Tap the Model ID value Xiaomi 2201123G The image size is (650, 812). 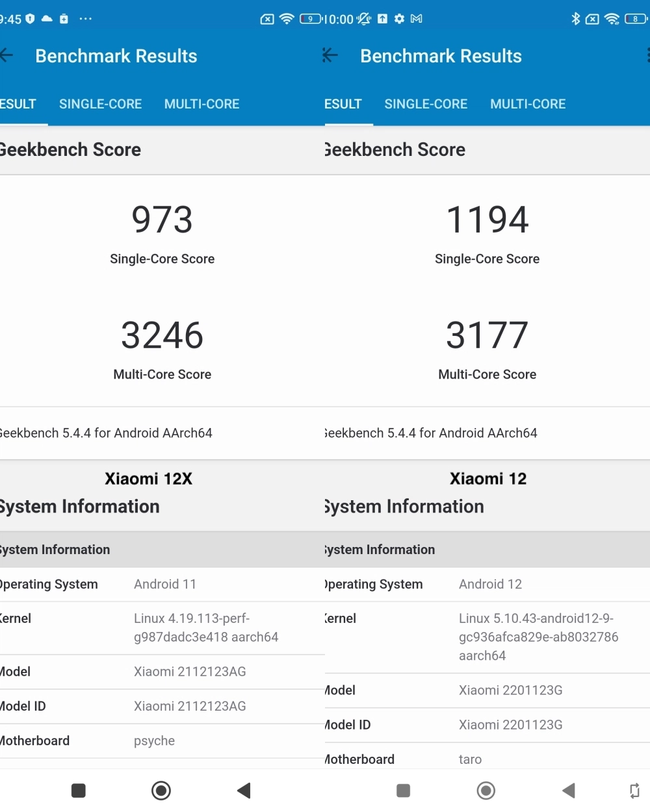pyautogui.click(x=511, y=725)
